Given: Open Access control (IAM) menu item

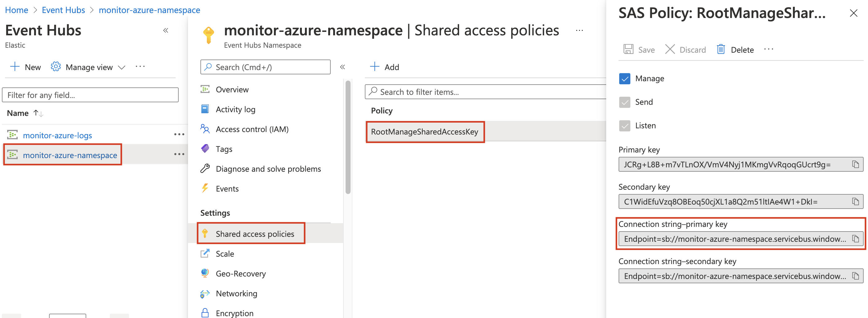Looking at the screenshot, I should [x=252, y=129].
